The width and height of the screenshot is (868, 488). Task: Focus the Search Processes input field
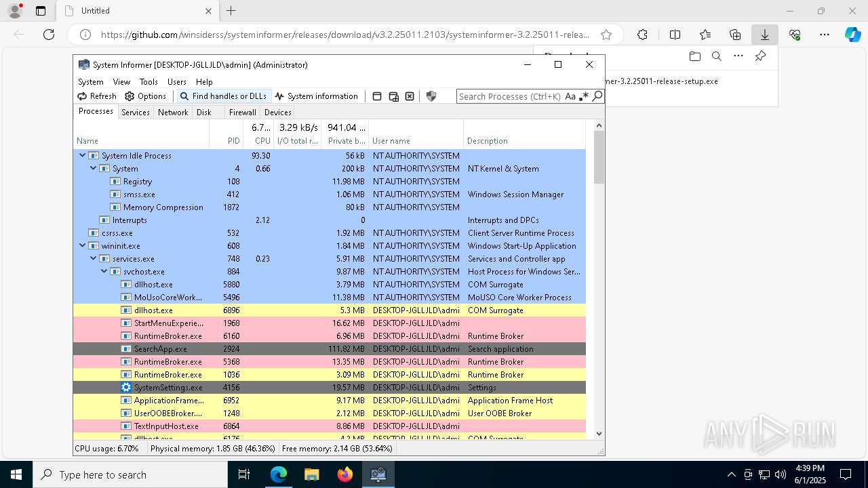tap(510, 96)
